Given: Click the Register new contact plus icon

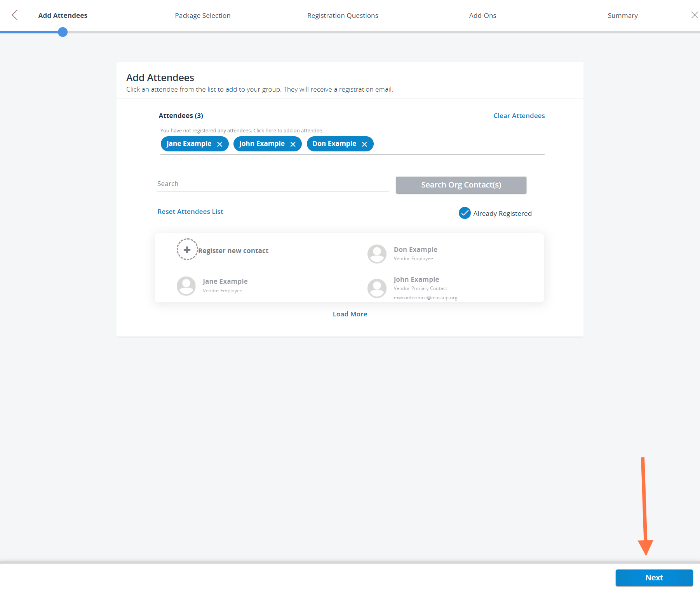Looking at the screenshot, I should pyautogui.click(x=187, y=249).
